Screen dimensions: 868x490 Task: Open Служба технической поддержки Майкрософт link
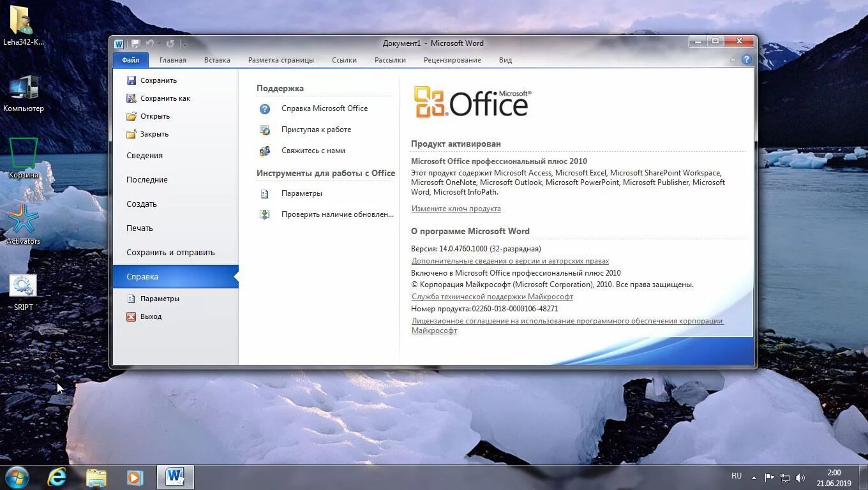(x=492, y=297)
